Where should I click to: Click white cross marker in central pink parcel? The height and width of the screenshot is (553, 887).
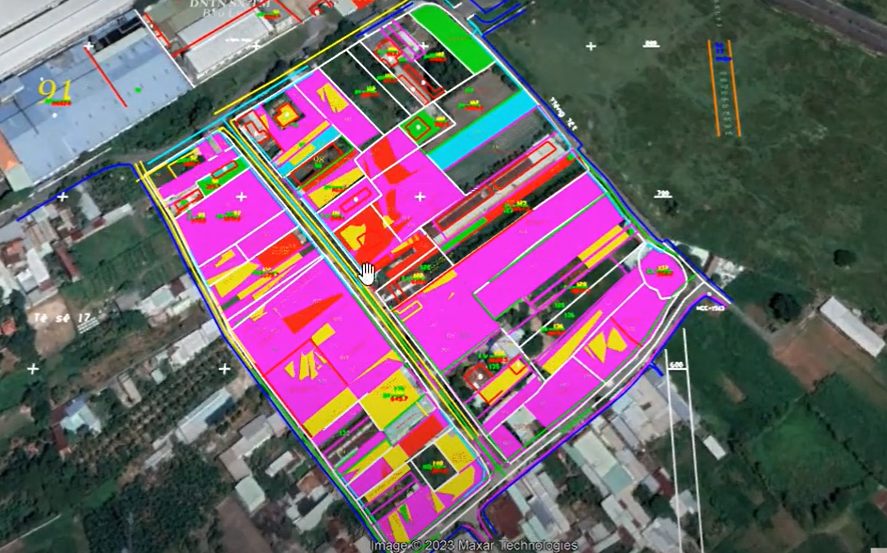(x=419, y=197)
